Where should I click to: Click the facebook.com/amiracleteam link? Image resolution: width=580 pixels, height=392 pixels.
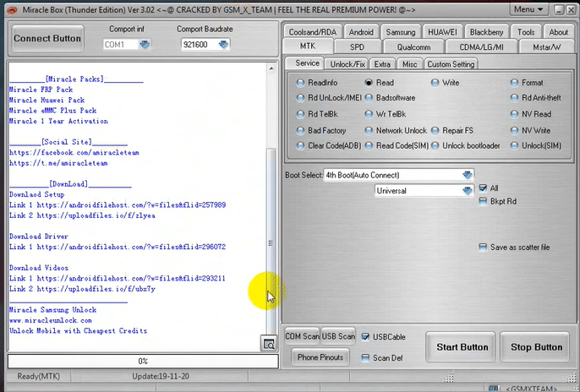74,152
